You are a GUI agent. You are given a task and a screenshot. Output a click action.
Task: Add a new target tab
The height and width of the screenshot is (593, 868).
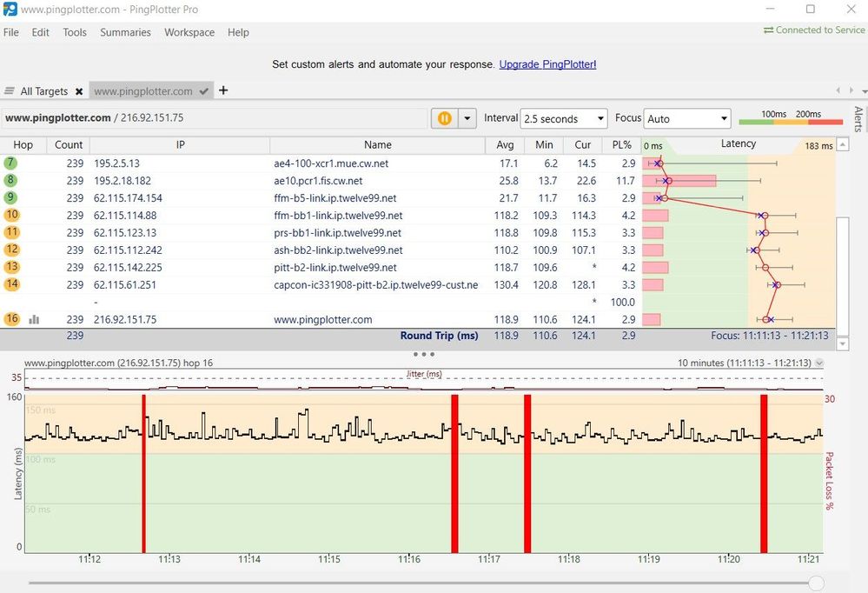click(223, 90)
